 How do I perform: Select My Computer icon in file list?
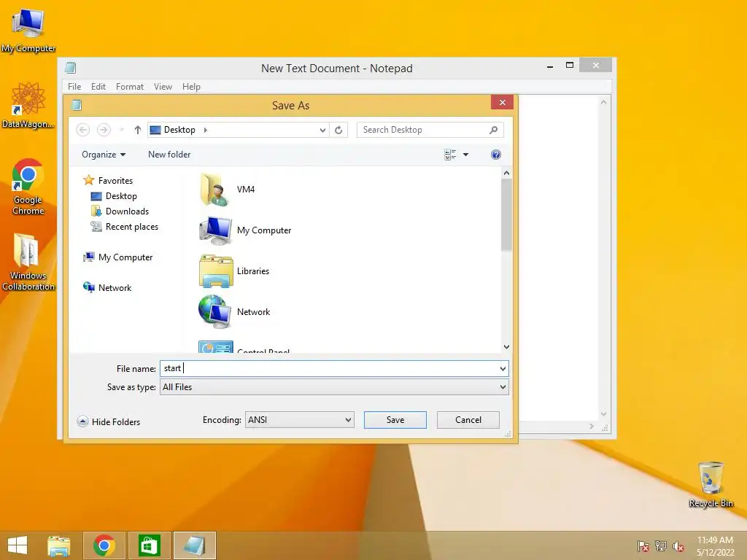(215, 230)
